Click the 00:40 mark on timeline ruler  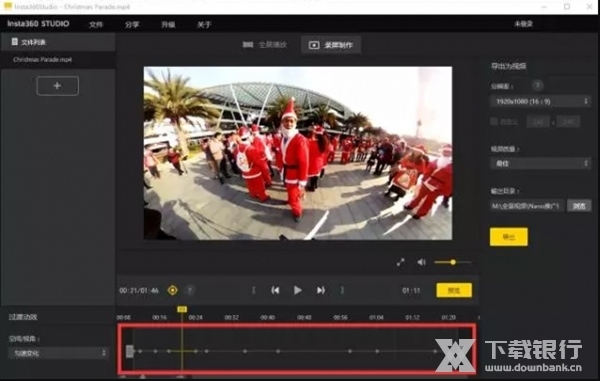tap(267, 318)
